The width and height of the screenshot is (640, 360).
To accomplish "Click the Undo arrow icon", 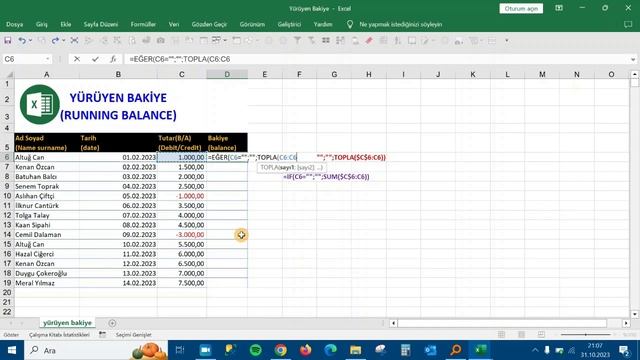I will [22, 40].
